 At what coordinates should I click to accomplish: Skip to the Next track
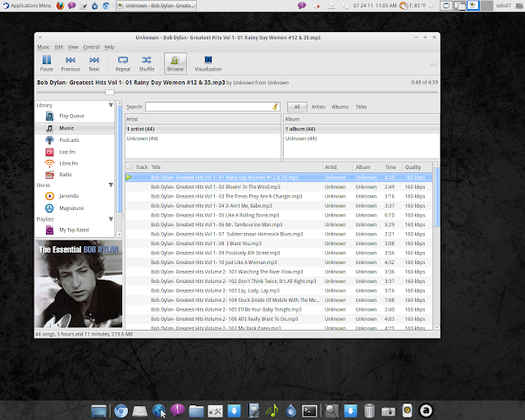94,63
